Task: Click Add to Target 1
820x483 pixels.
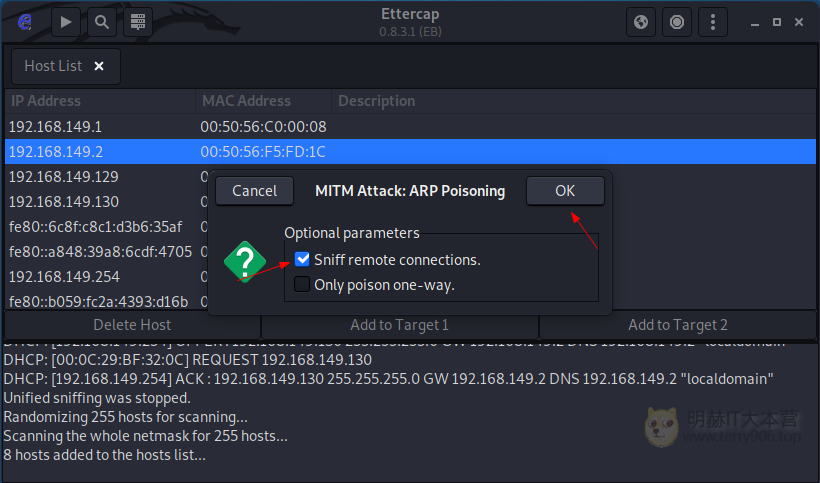Action: (x=400, y=325)
